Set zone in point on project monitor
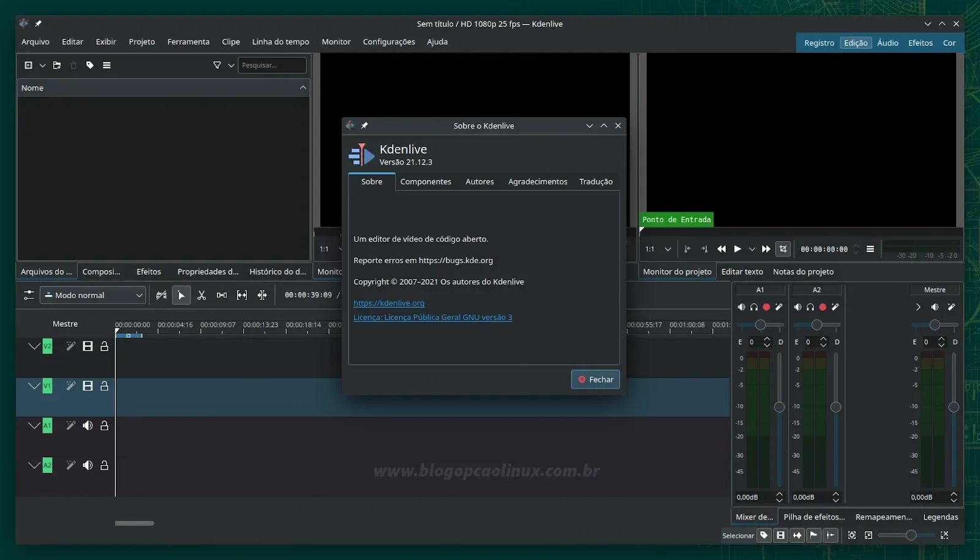 tap(687, 249)
